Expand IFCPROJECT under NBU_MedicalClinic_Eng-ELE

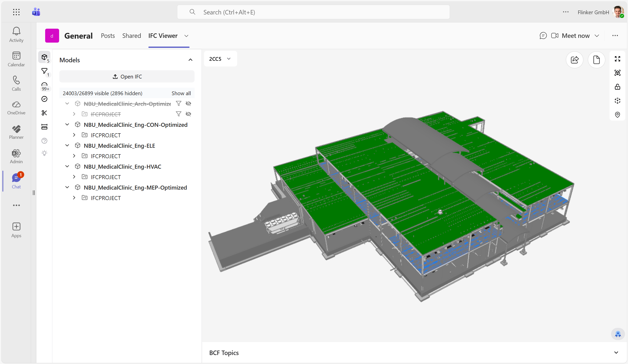[74, 156]
